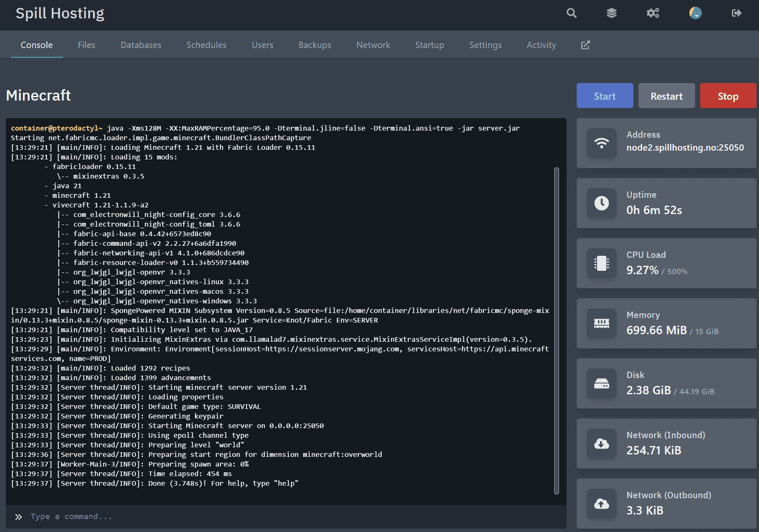Stop the server with Stop button
The width and height of the screenshot is (759, 532).
[x=728, y=96]
